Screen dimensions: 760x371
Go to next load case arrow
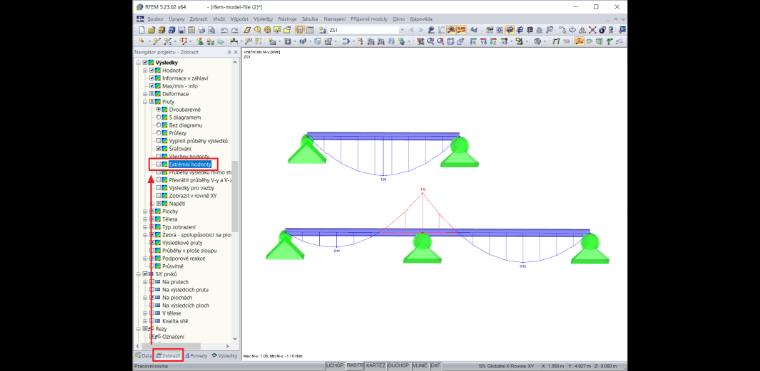point(421,30)
